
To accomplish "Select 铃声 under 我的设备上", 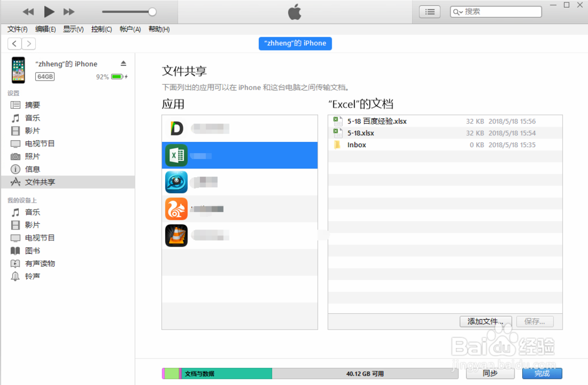I will 34,276.
